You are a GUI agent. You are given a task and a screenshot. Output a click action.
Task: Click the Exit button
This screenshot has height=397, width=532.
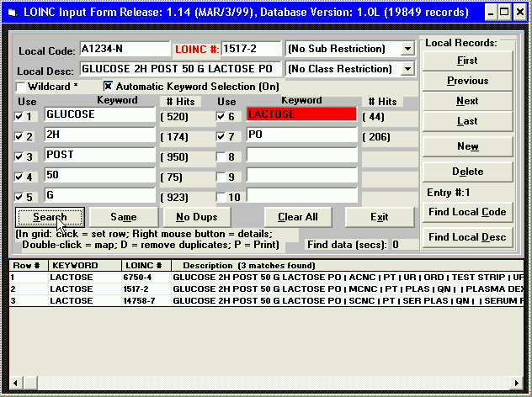coord(380,217)
